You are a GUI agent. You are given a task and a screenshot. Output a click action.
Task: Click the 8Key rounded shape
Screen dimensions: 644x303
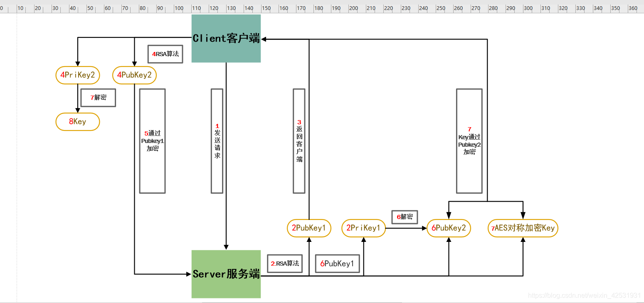tap(78, 122)
